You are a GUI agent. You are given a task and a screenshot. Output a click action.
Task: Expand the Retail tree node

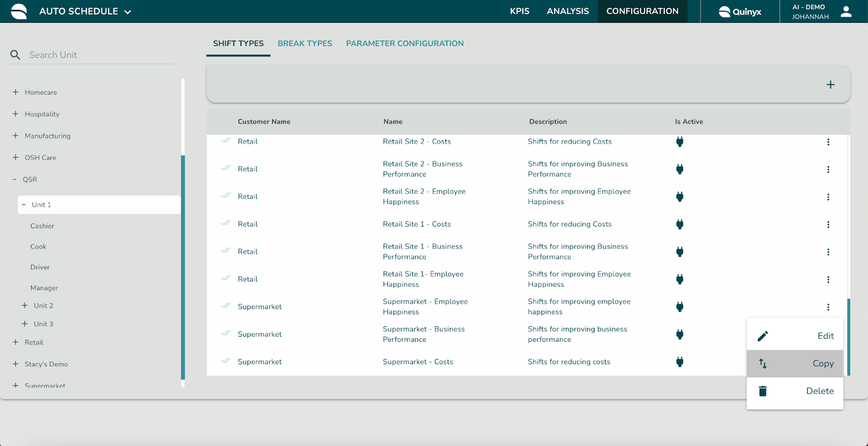[16, 342]
